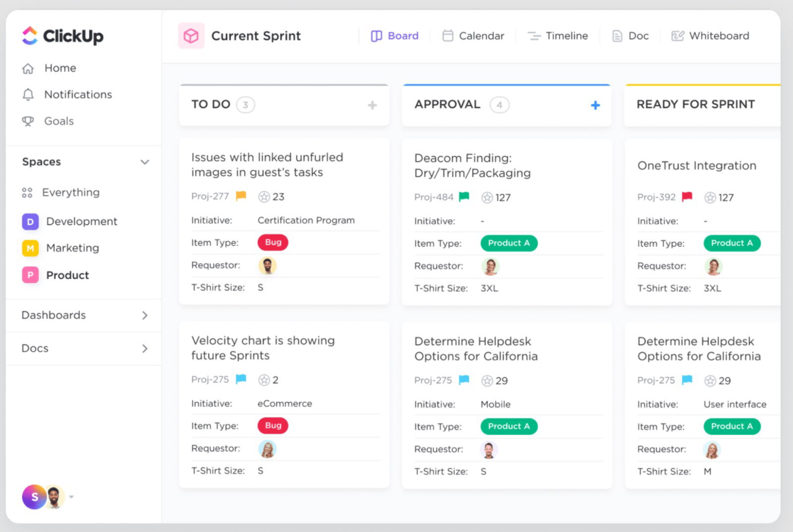The width and height of the screenshot is (793, 532).
Task: Switch to the Doc view
Action: [630, 36]
